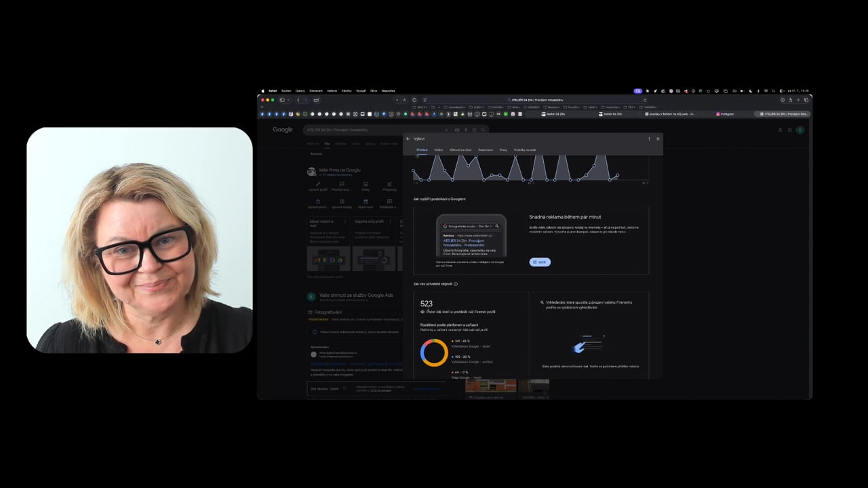
Task: Click Upravit profil pencil icon
Action: pos(318,184)
